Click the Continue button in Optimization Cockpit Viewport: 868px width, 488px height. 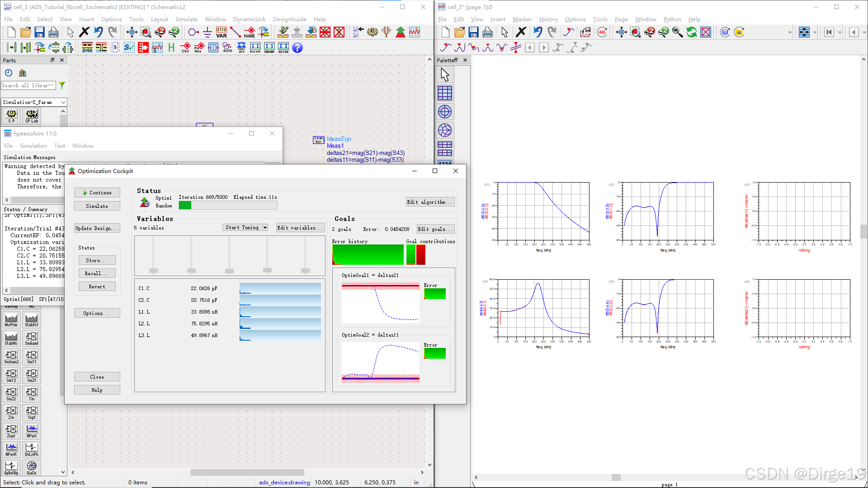click(x=97, y=192)
